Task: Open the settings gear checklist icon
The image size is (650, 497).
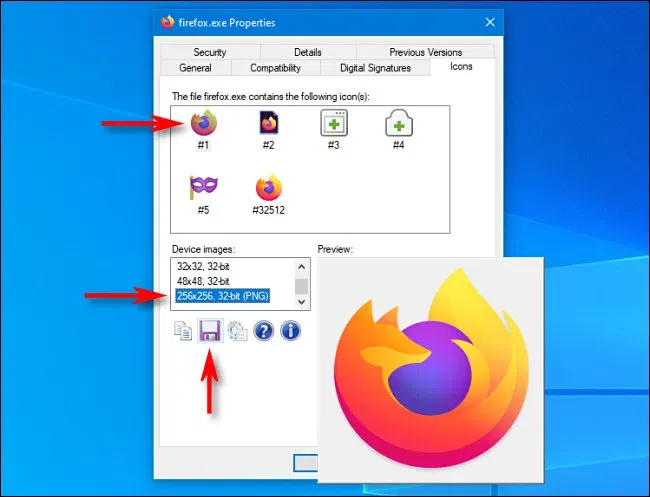Action: 237,330
